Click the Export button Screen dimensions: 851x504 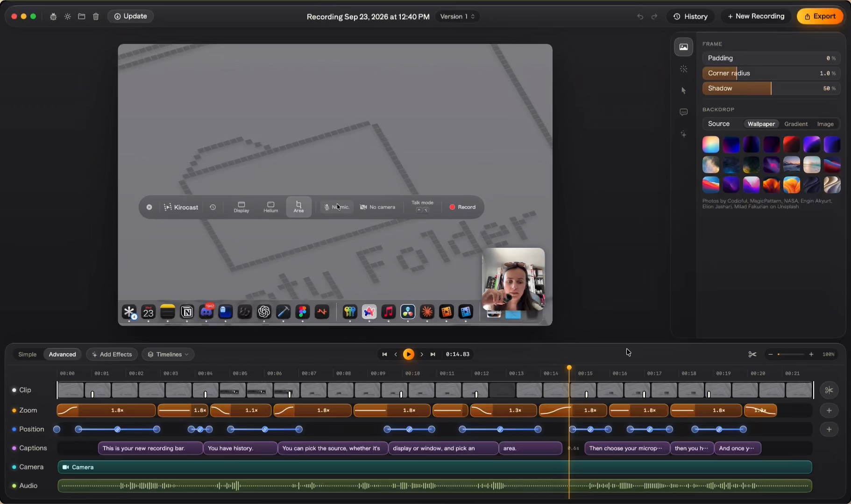820,16
